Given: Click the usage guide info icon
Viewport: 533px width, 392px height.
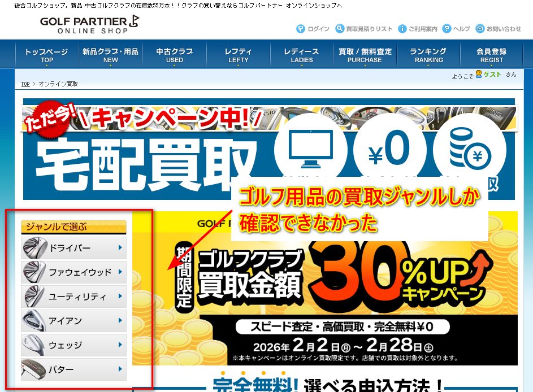Looking at the screenshot, I should (x=402, y=29).
